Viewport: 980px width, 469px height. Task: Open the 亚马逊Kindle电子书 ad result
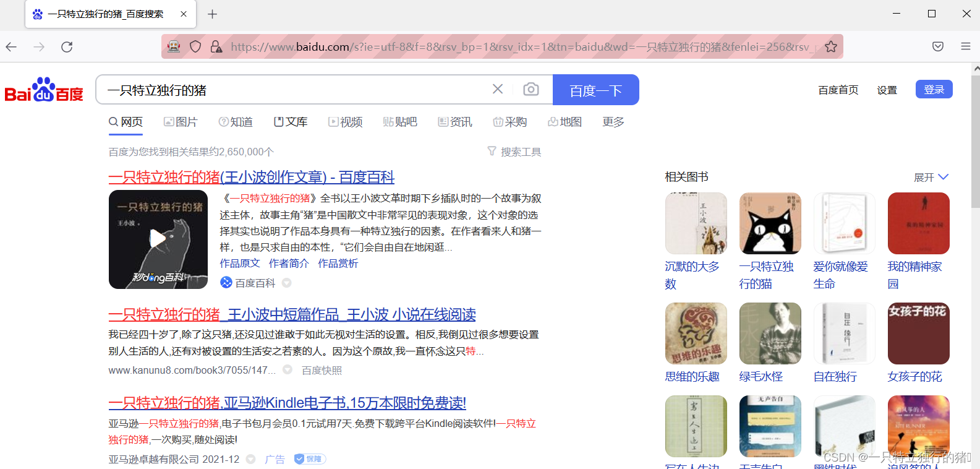point(288,403)
